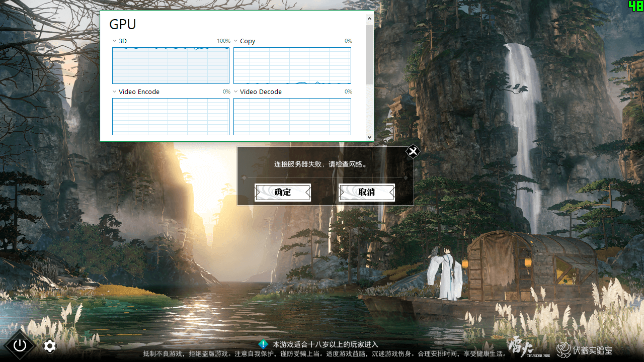This screenshot has width=644, height=362.
Task: Click the GPU panel scroll-down arrow
Action: click(370, 137)
